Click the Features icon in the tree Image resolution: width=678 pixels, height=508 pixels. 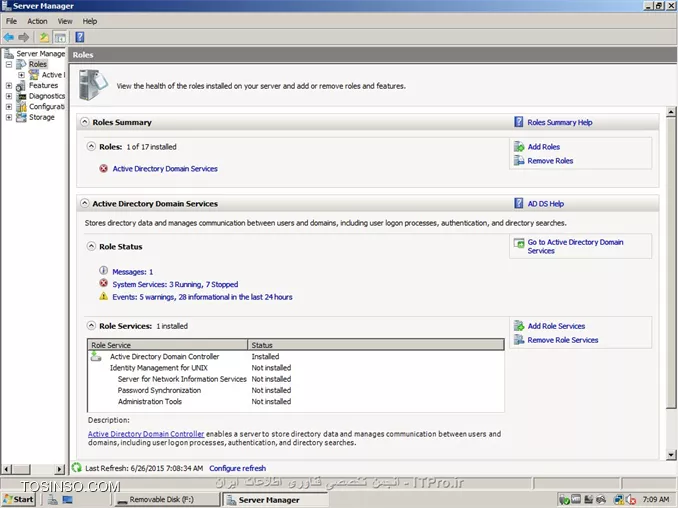pyautogui.click(x=21, y=86)
